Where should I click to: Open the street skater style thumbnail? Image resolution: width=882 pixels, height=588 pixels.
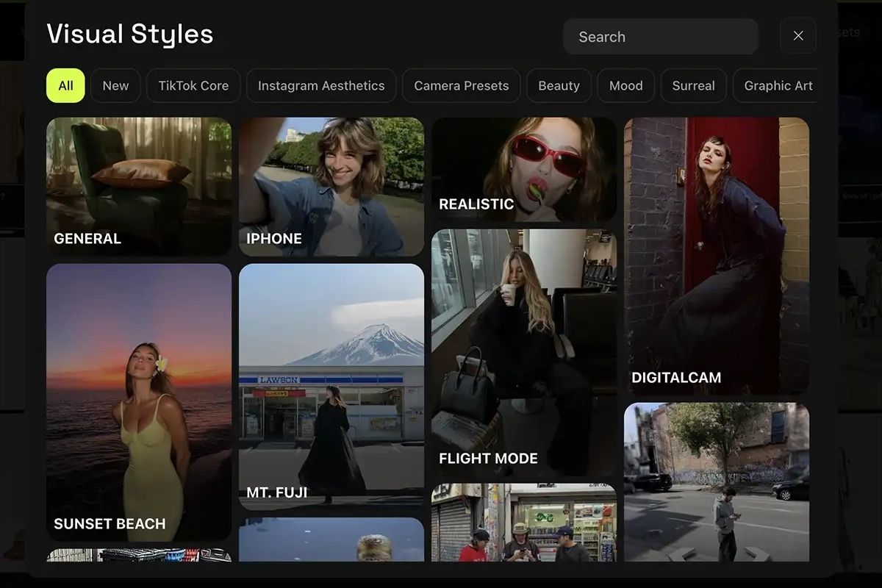click(717, 482)
